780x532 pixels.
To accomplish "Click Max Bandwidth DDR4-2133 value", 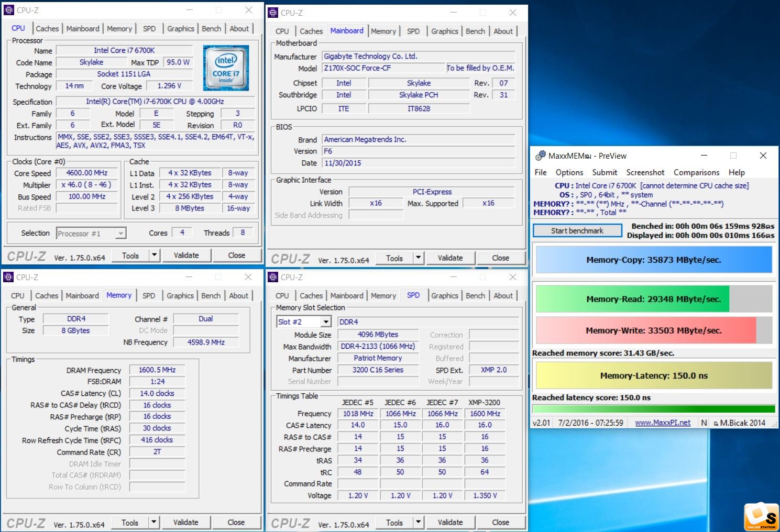I will click(378, 346).
